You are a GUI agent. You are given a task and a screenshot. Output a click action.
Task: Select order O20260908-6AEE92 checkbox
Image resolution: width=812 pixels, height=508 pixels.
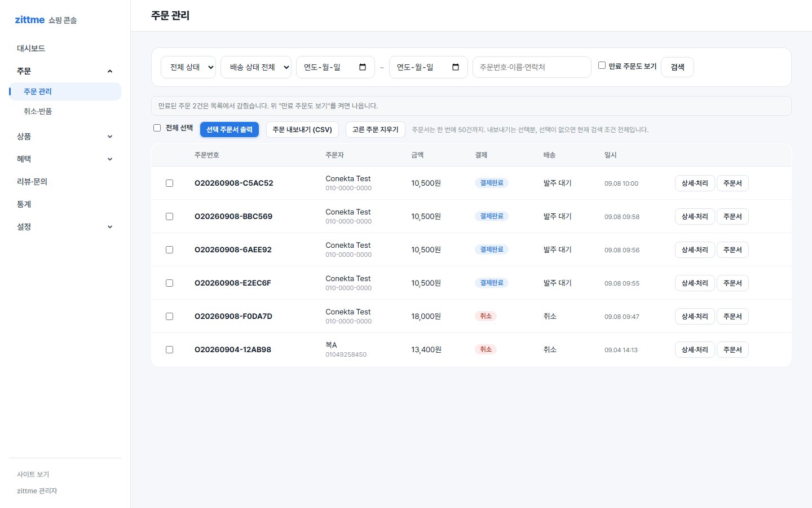[169, 250]
